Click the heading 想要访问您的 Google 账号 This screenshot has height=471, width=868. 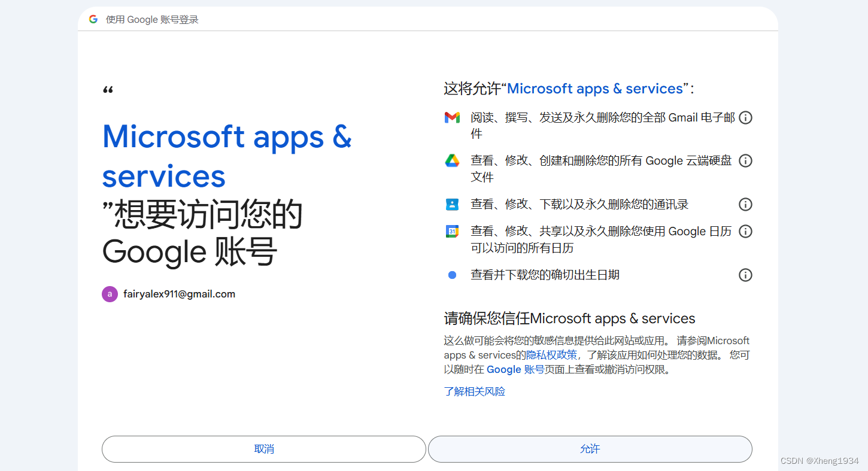click(202, 233)
